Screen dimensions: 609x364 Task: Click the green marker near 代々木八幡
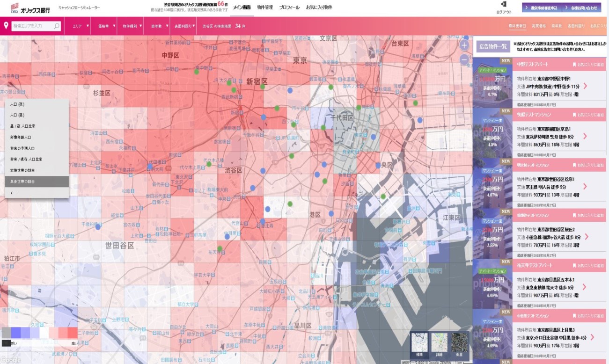pyautogui.click(x=209, y=164)
